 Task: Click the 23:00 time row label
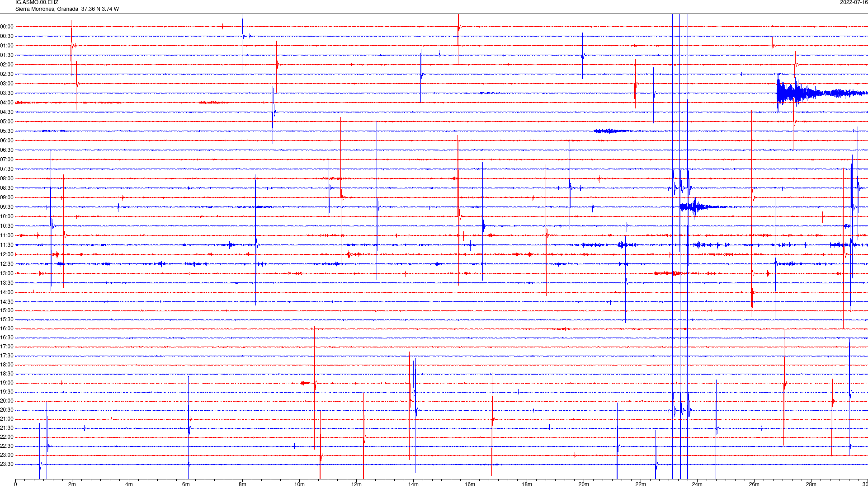pyautogui.click(x=7, y=455)
